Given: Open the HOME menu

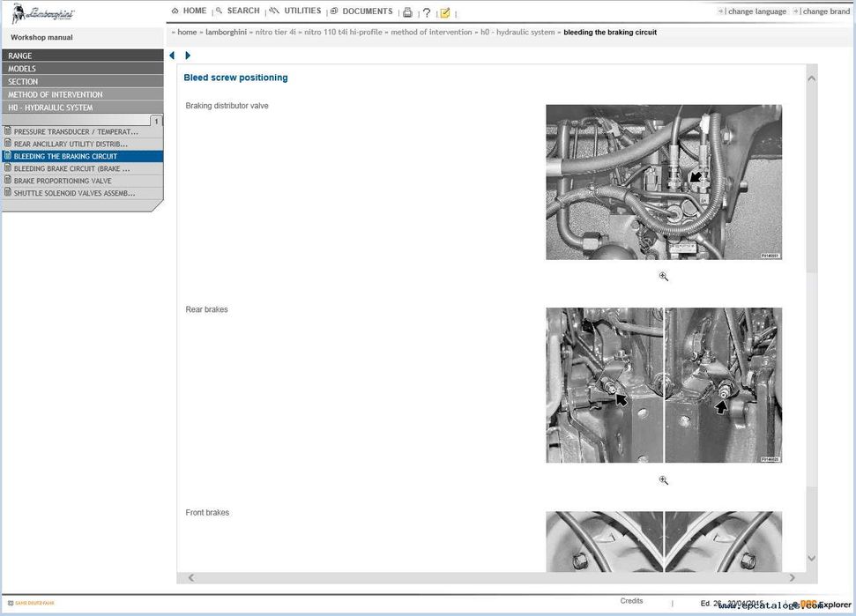Looking at the screenshot, I should pyautogui.click(x=189, y=11).
